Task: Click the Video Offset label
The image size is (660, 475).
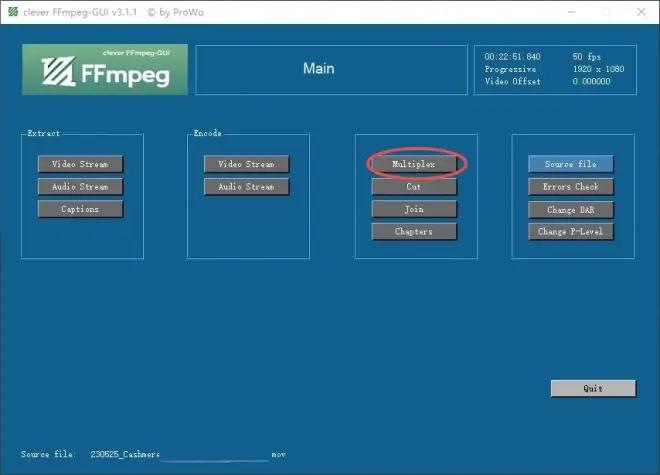Action: coord(512,81)
